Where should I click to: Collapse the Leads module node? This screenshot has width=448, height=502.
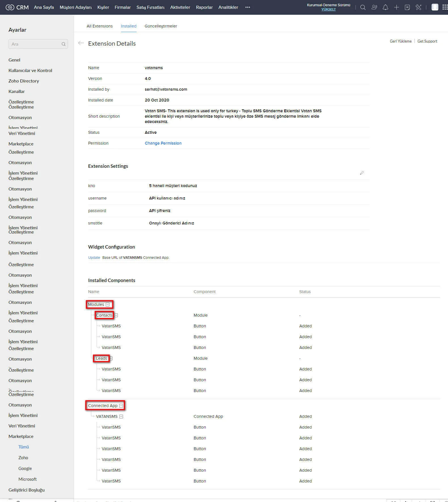(111, 358)
